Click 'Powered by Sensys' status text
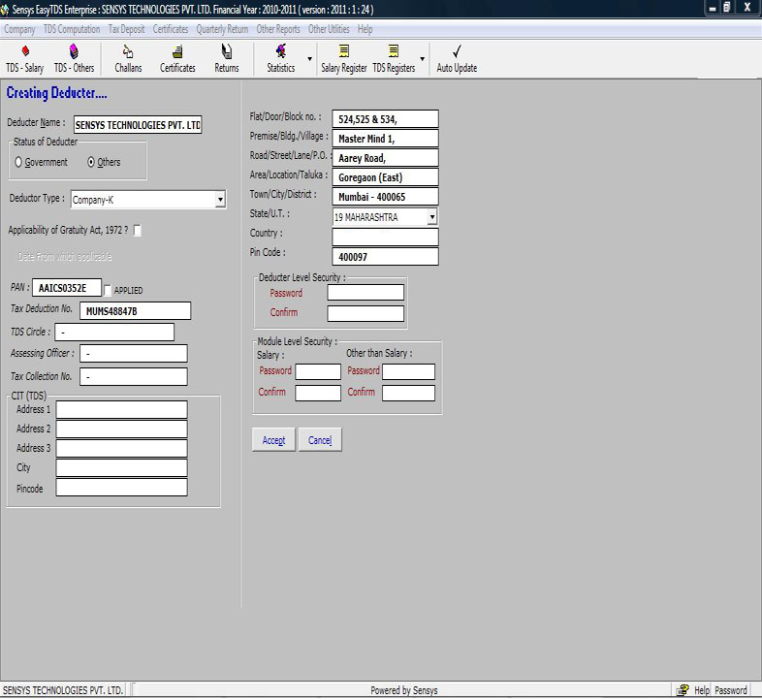The image size is (762, 700). pyautogui.click(x=404, y=690)
